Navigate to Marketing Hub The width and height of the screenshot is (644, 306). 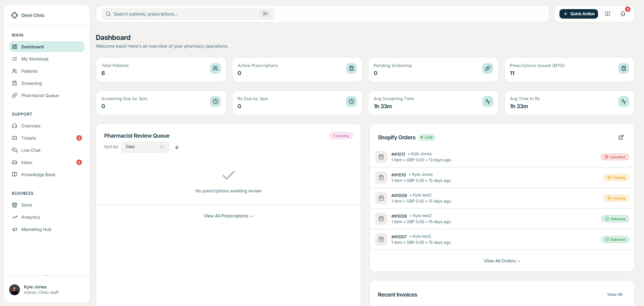pos(36,230)
